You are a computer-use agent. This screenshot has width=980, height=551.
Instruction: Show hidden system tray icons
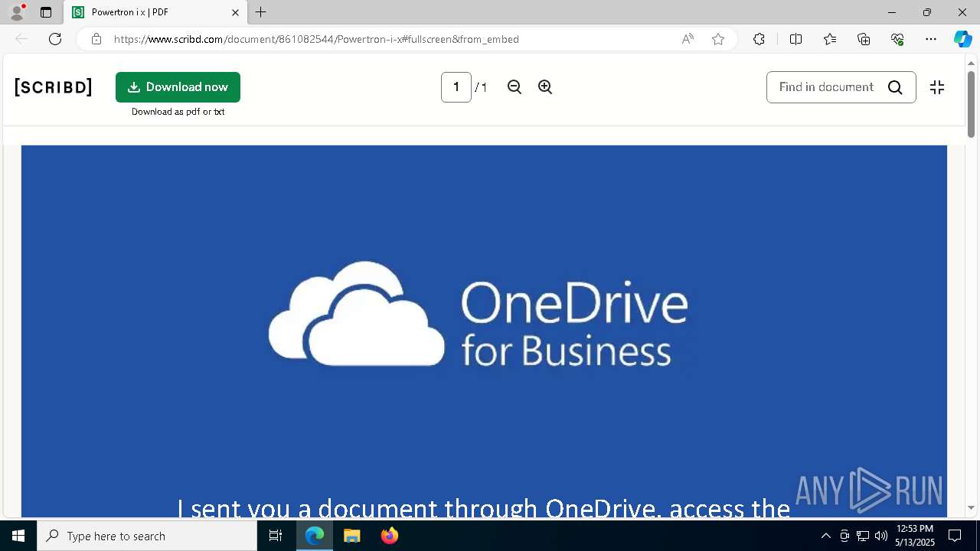825,536
